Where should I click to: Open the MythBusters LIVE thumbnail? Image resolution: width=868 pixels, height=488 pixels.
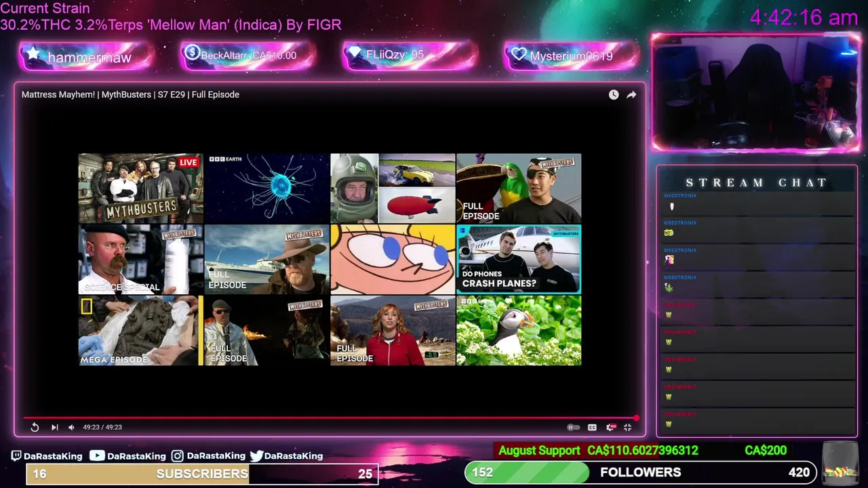pos(140,188)
